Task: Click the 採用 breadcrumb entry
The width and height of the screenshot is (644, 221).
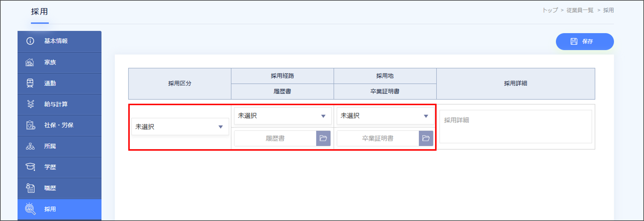Action: coord(608,10)
